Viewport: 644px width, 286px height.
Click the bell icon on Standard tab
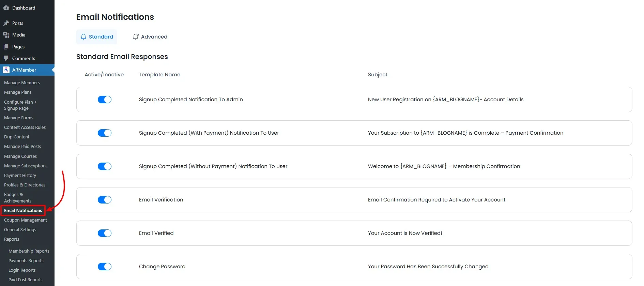point(83,37)
